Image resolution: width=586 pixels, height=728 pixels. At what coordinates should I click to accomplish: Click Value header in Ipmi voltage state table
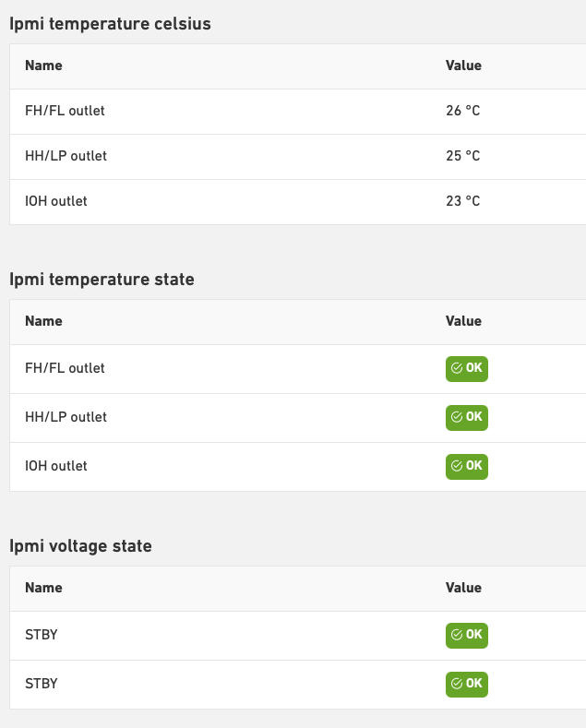463,588
